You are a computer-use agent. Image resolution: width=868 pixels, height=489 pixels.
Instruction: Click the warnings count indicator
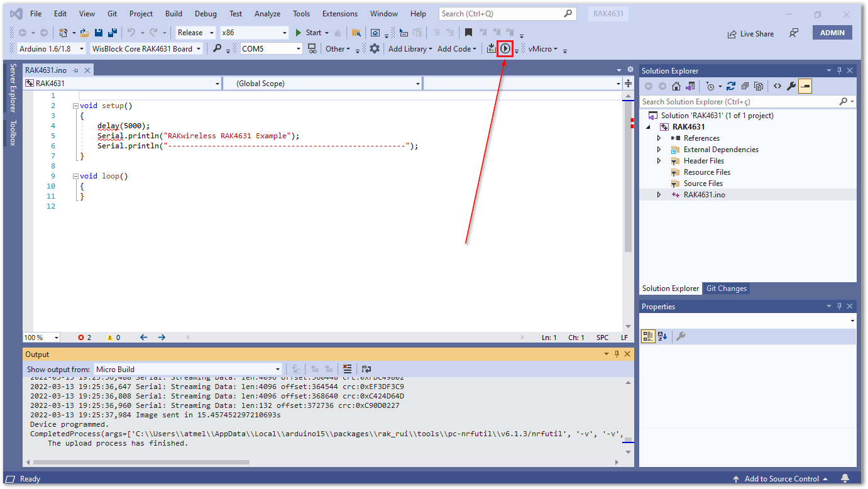click(114, 338)
